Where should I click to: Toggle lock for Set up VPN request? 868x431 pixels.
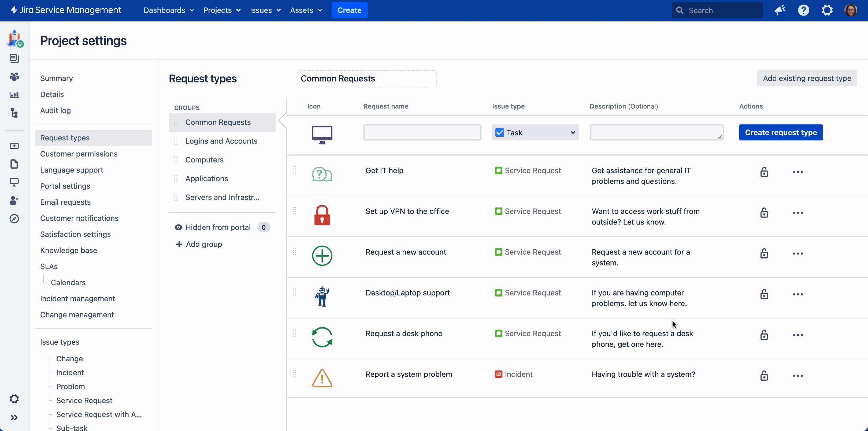tap(764, 213)
